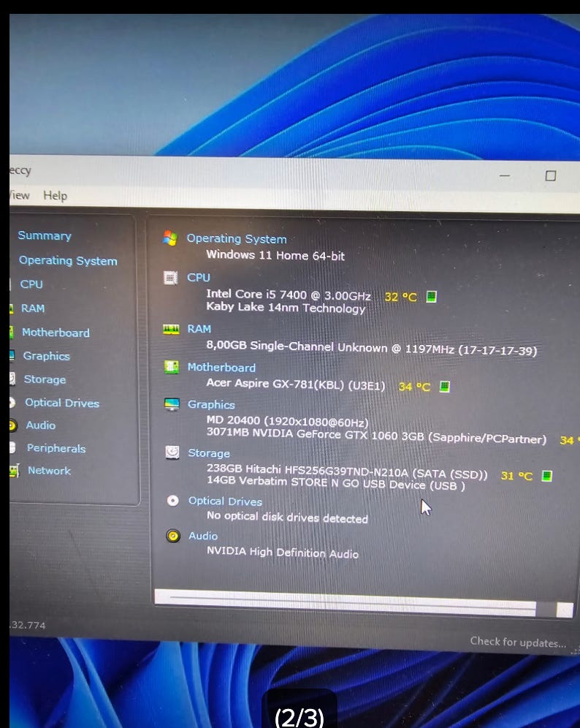Select 'NVIDIA High Definition Audio' text
Screen dimensions: 580x728
pos(283,552)
